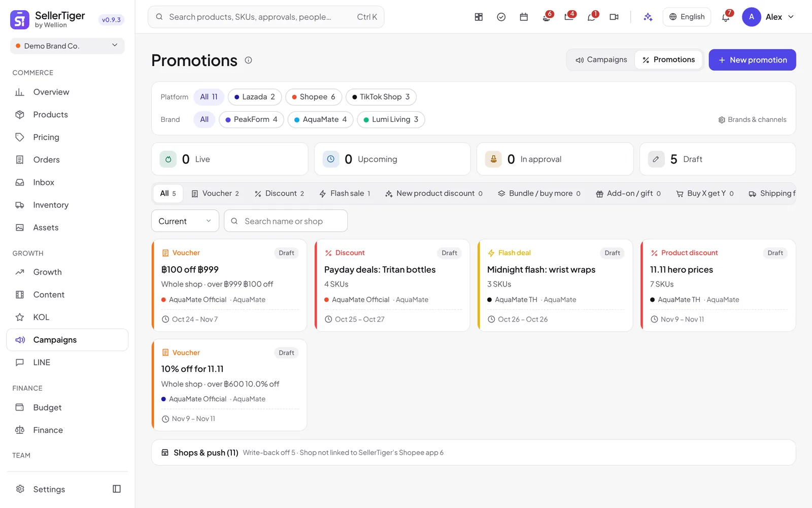This screenshot has height=508, width=812.
Task: Open the inbox tray icon with badge 4
Action: (569, 17)
